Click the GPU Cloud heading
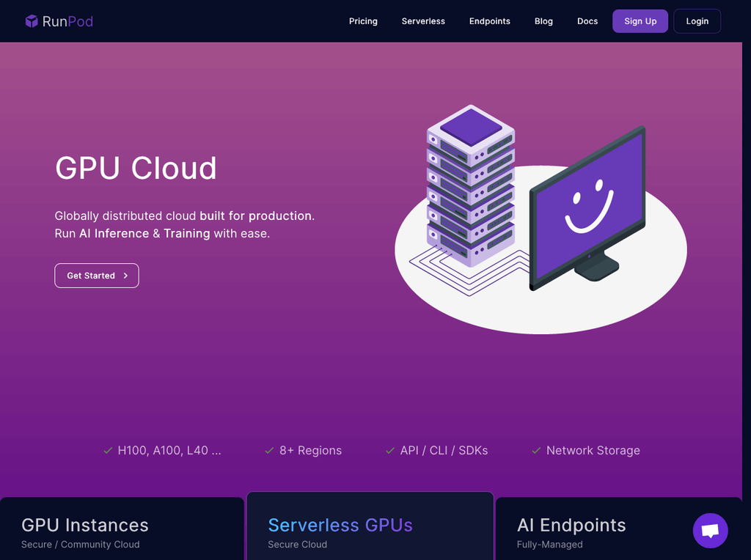This screenshot has height=560, width=751. click(136, 168)
